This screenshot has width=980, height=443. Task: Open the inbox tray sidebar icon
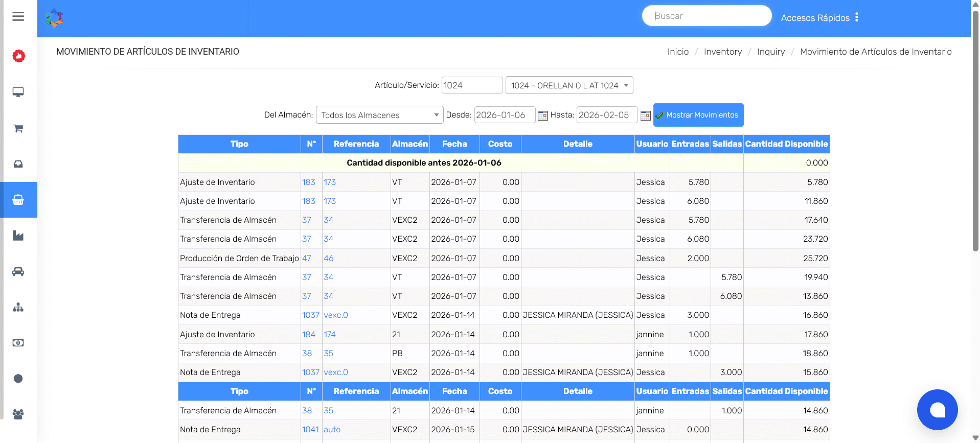(x=18, y=164)
